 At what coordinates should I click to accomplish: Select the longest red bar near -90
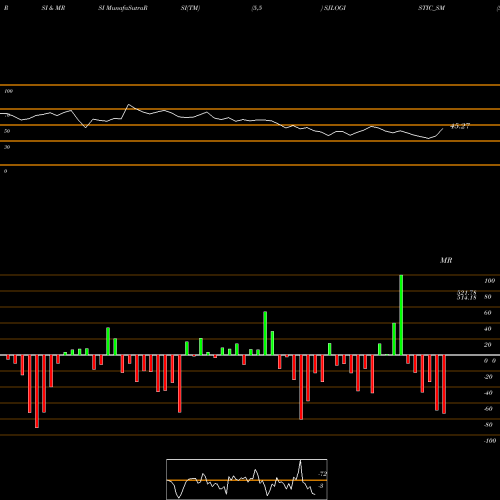click(37, 391)
